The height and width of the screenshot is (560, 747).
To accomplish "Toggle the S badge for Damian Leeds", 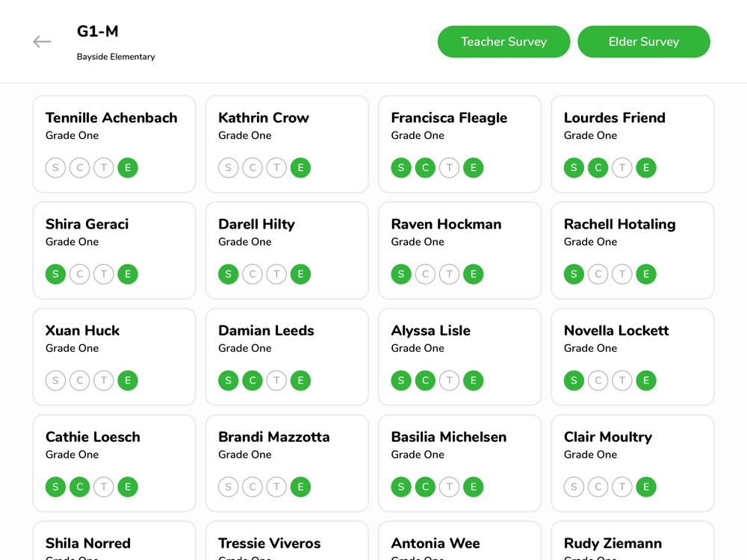I will pos(228,381).
